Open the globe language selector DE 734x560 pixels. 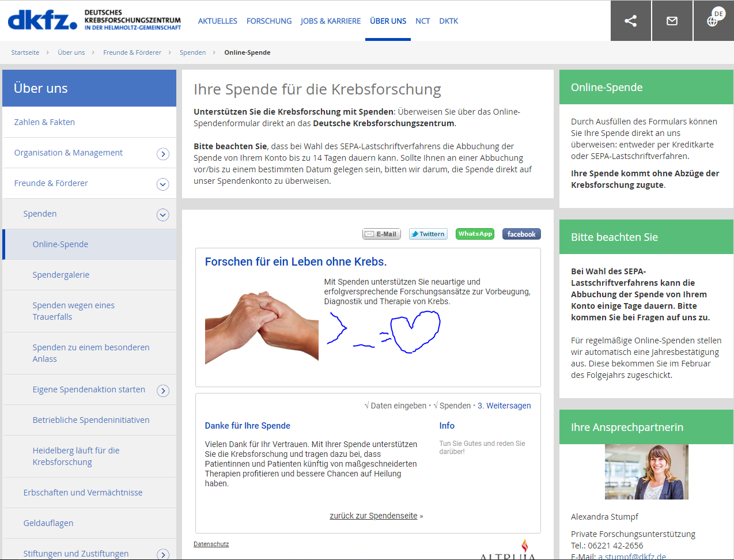tap(714, 21)
